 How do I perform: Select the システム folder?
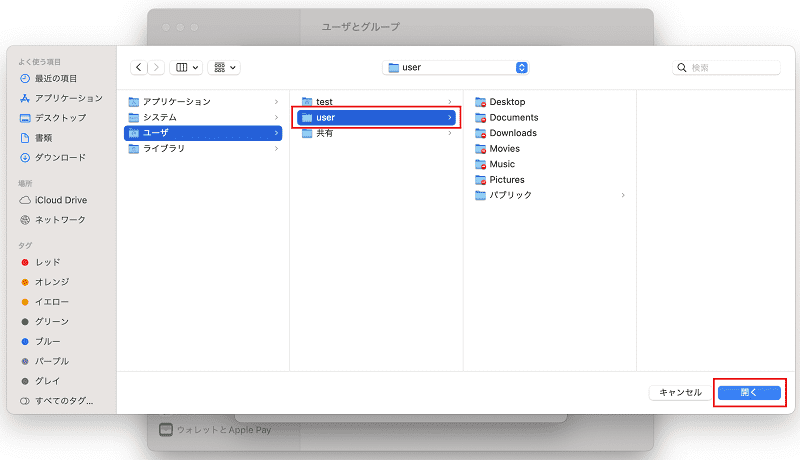(204, 117)
